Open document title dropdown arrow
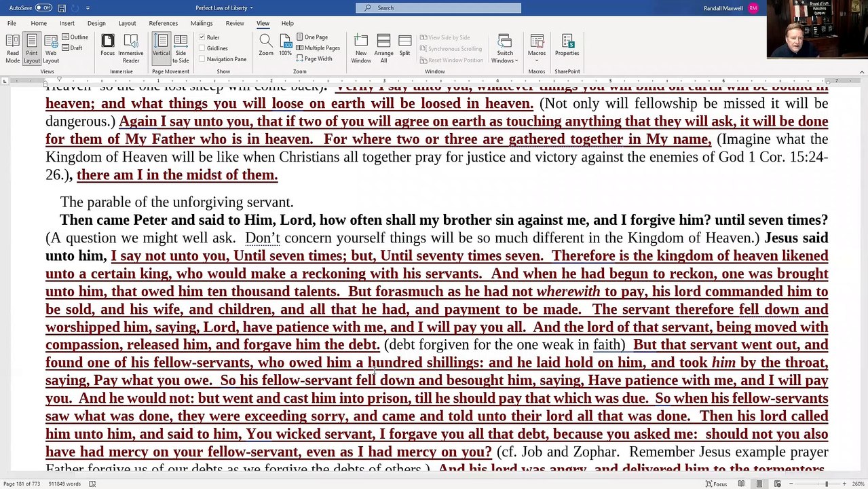 tap(251, 8)
